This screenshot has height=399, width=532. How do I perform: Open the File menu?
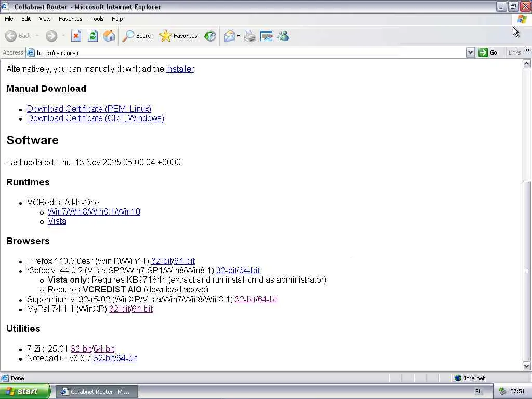[x=9, y=19]
